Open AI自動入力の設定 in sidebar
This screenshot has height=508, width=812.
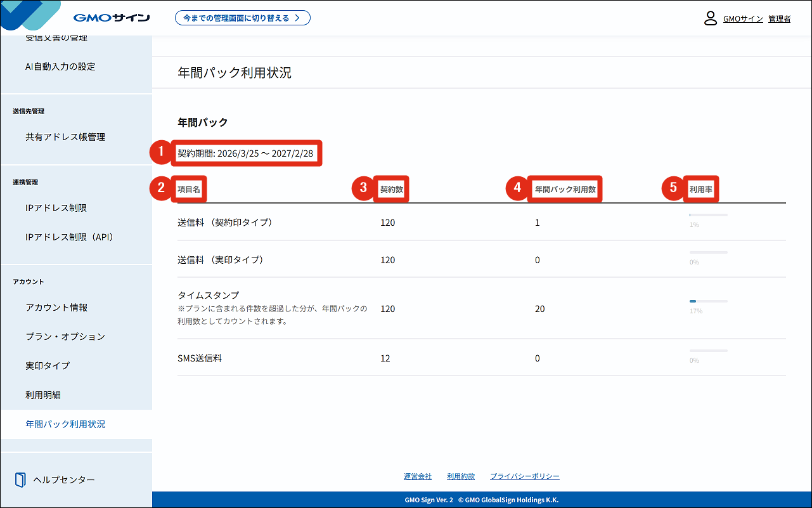(x=60, y=67)
